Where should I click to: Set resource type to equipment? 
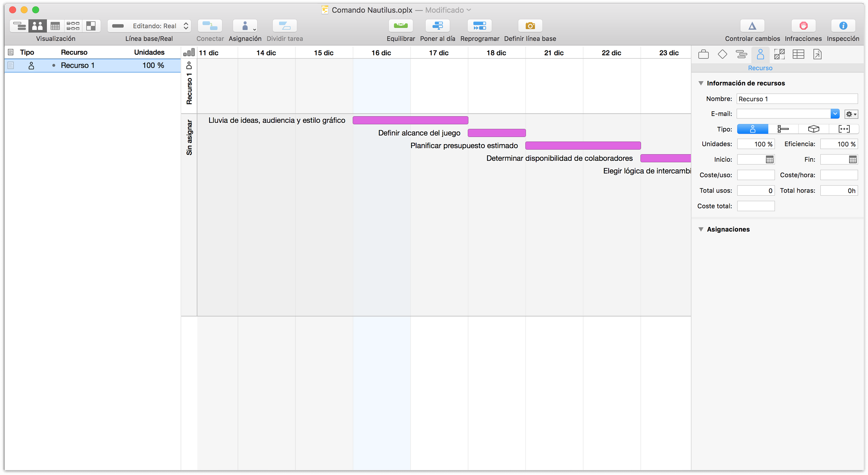(x=783, y=129)
